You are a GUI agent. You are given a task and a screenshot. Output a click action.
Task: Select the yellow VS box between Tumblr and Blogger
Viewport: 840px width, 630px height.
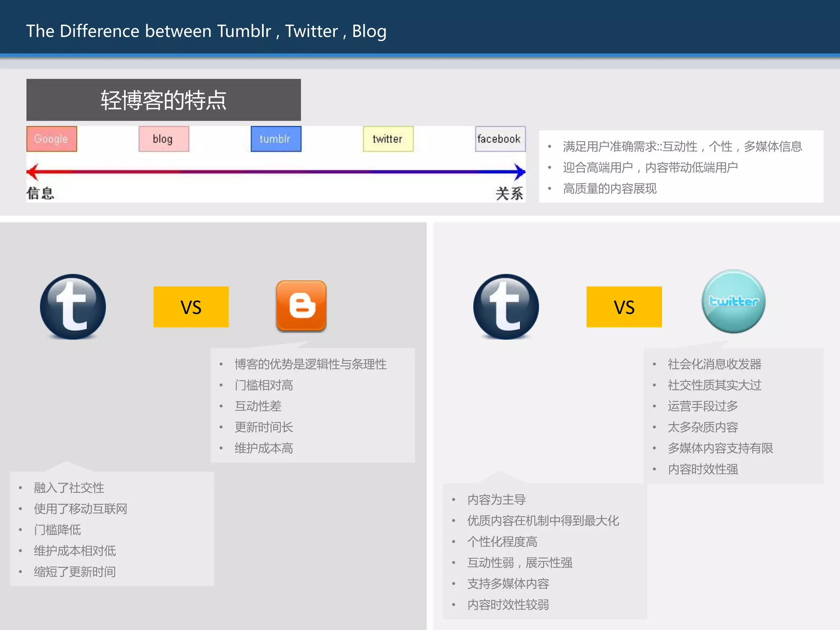click(191, 307)
